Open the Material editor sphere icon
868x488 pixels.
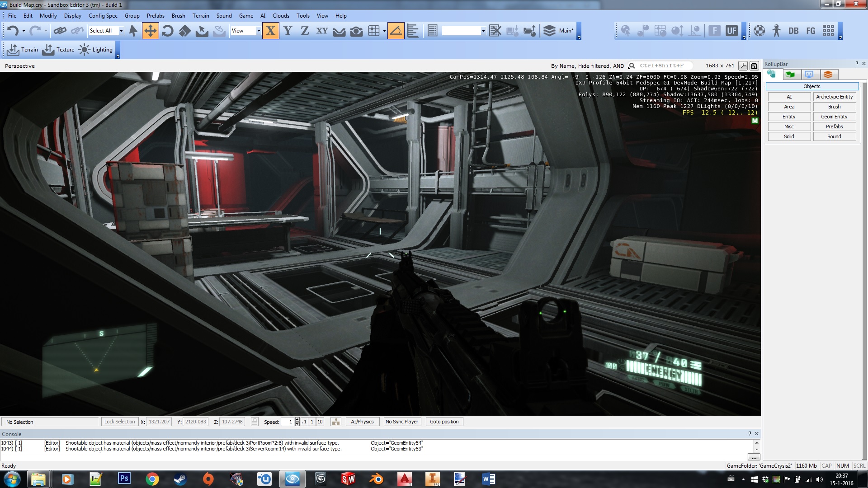click(x=759, y=31)
